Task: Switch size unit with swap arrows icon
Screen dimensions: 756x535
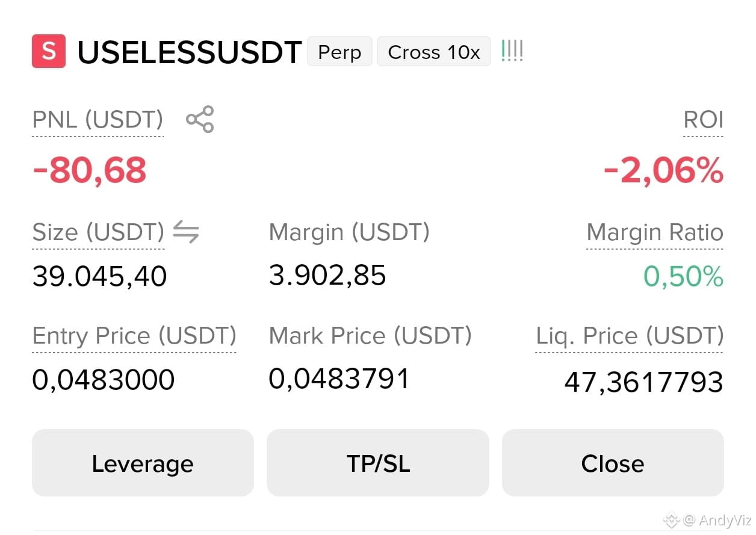Action: pyautogui.click(x=186, y=232)
